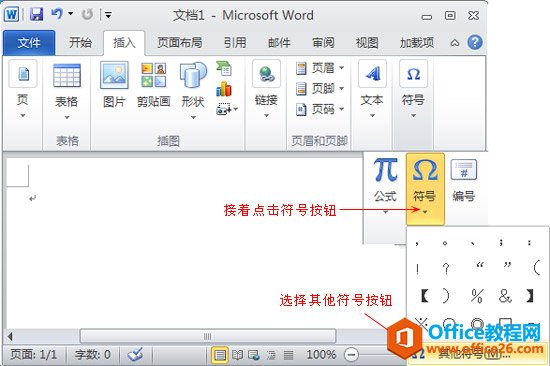Click the horizontal scrollbar thumb
This screenshot has width=550, height=366.
(208, 336)
